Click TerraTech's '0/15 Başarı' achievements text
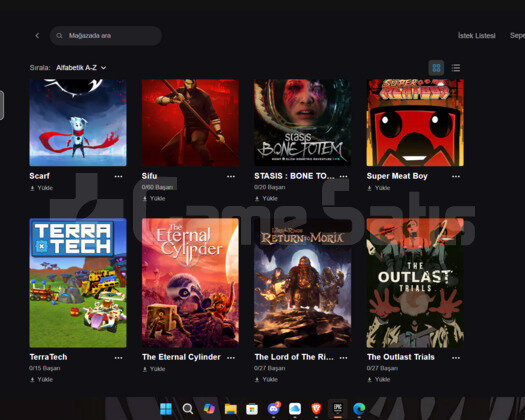The image size is (525, 420). [x=45, y=368]
